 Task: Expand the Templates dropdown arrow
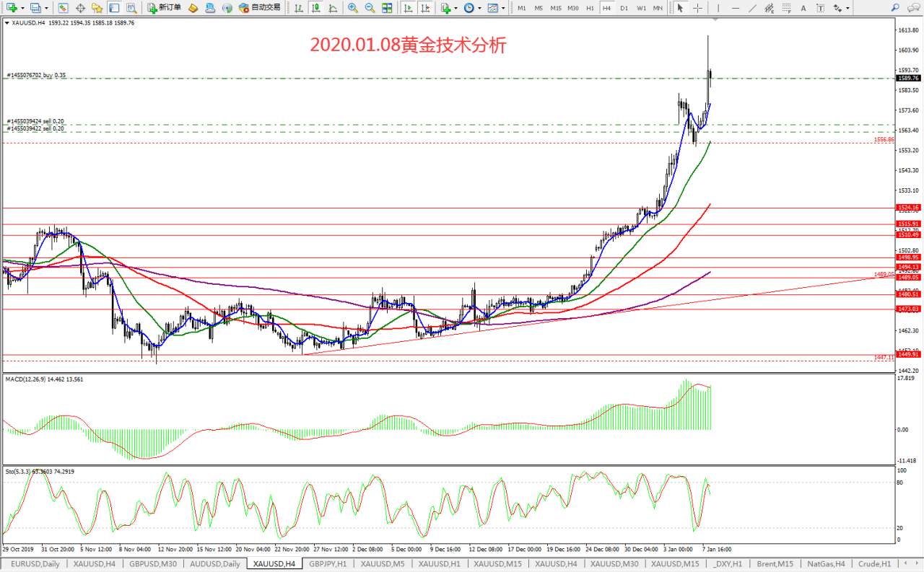point(504,8)
